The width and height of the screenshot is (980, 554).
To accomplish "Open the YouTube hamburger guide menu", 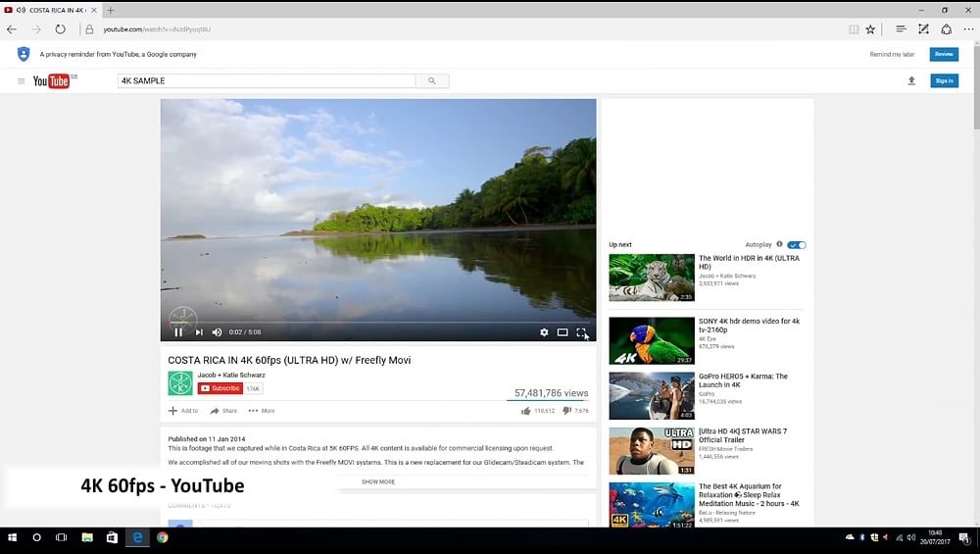I will click(x=22, y=81).
